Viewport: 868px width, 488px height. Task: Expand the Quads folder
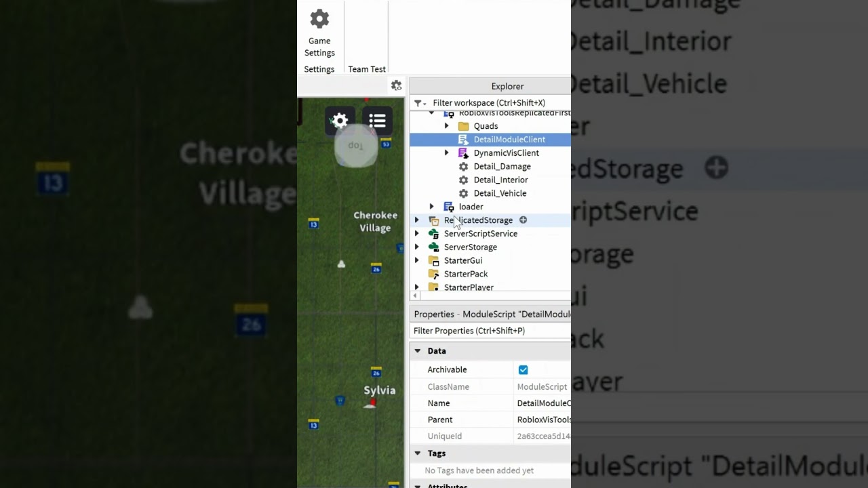pyautogui.click(x=446, y=126)
